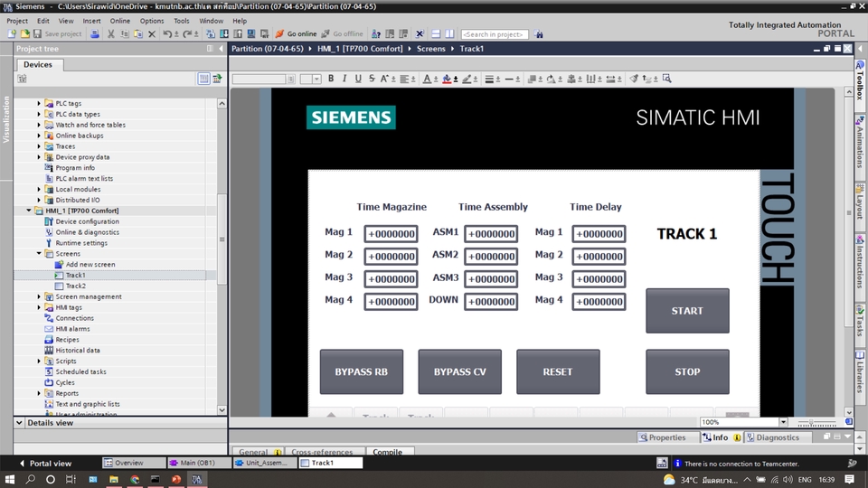This screenshot has width=868, height=488.
Task: Click the text color A icon
Action: click(427, 79)
